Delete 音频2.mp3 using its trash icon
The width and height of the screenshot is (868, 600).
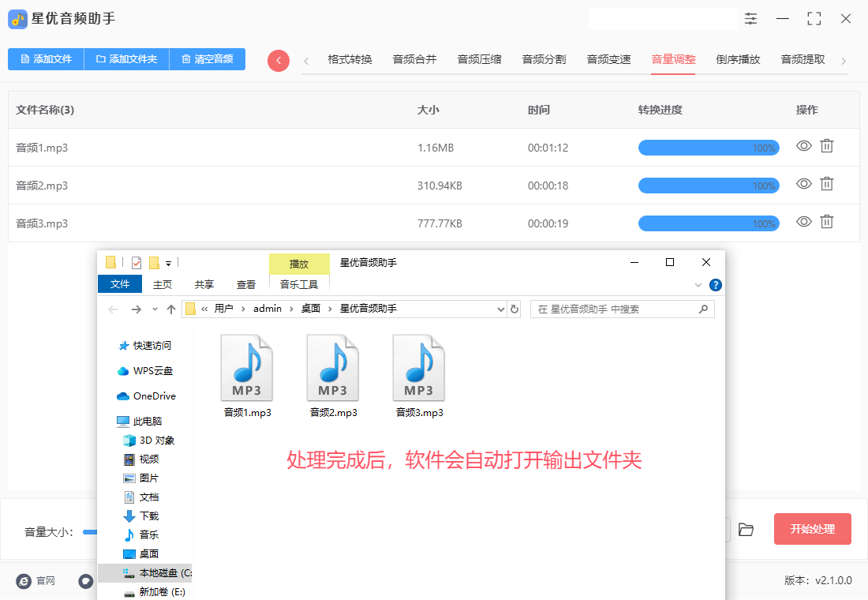pyautogui.click(x=826, y=183)
